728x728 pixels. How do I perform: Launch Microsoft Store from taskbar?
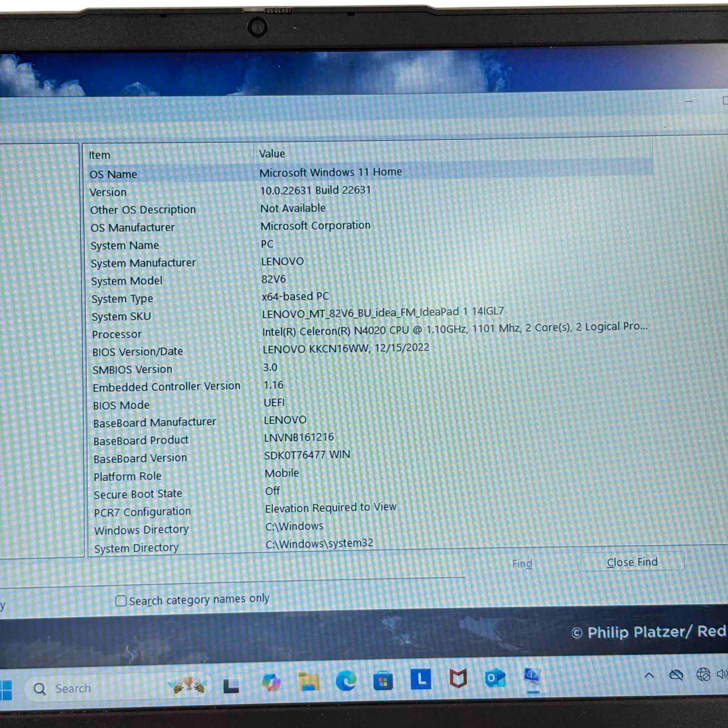click(383, 681)
